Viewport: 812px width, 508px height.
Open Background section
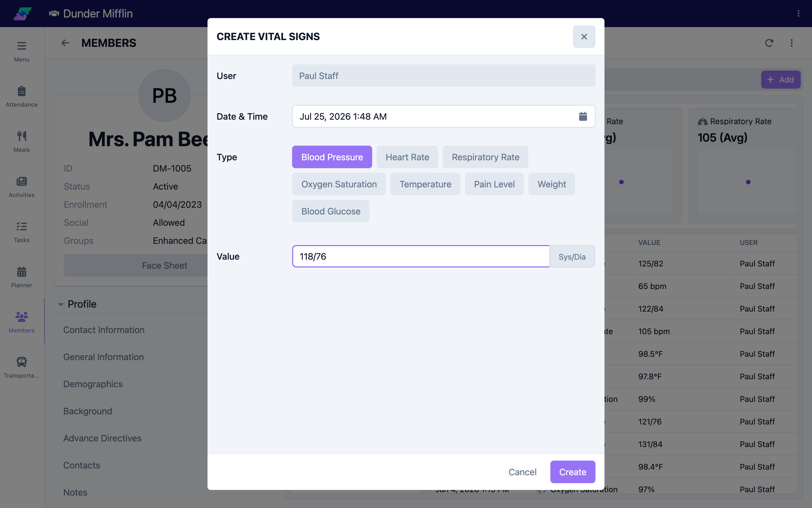[88, 411]
